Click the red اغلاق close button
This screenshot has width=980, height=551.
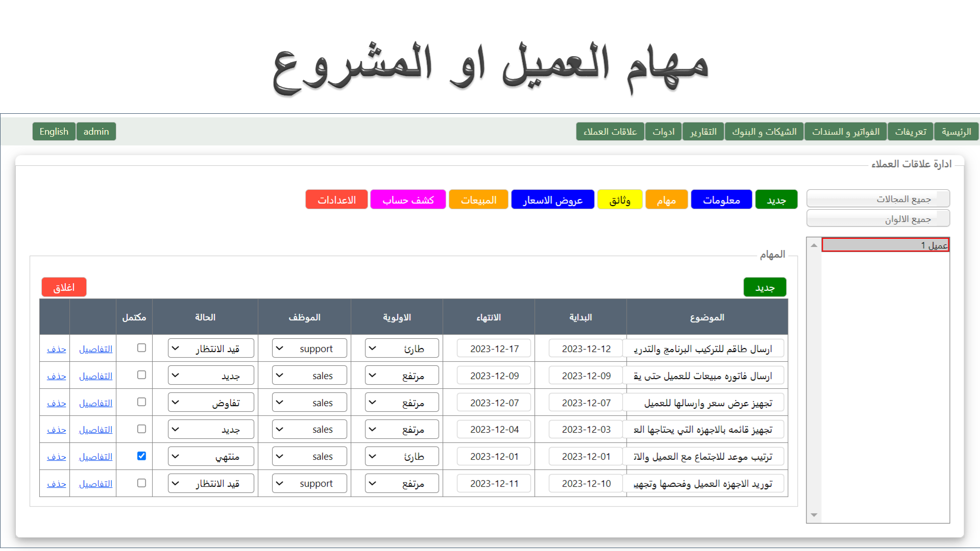pos(64,287)
